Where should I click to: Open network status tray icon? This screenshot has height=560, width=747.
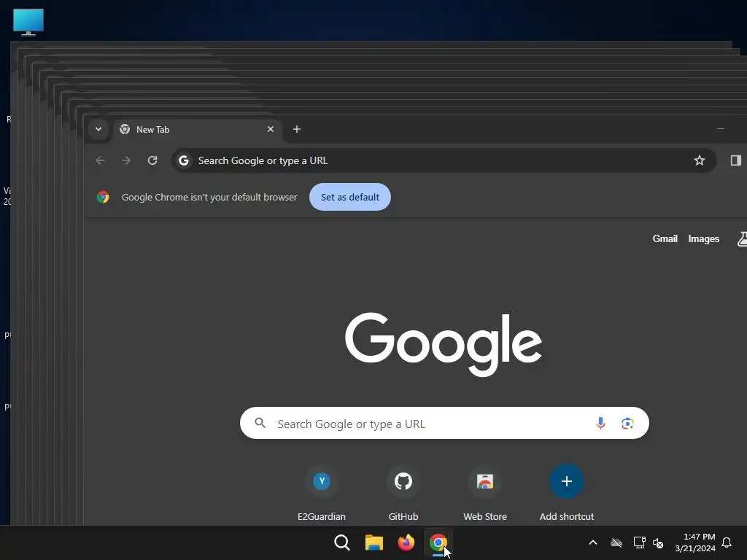coord(639,542)
